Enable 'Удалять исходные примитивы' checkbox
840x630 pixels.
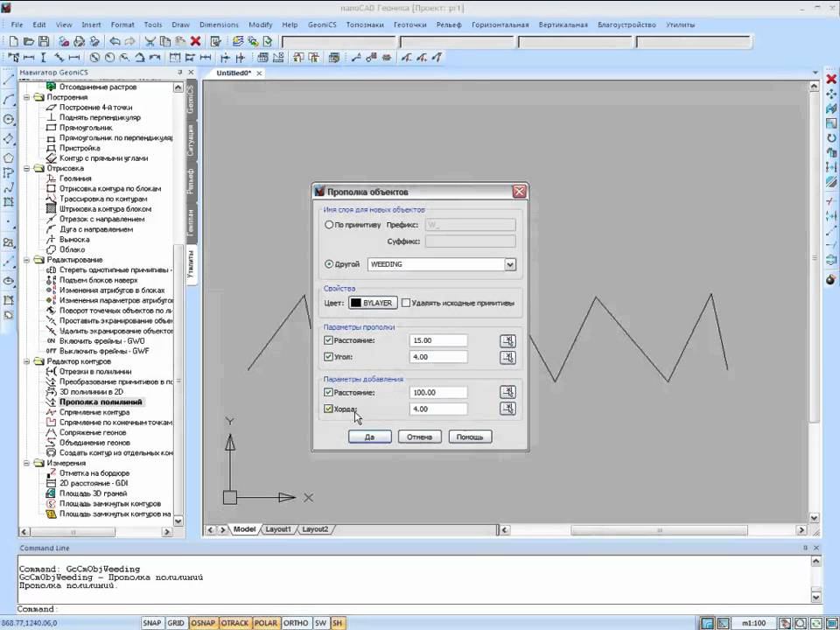tap(406, 303)
